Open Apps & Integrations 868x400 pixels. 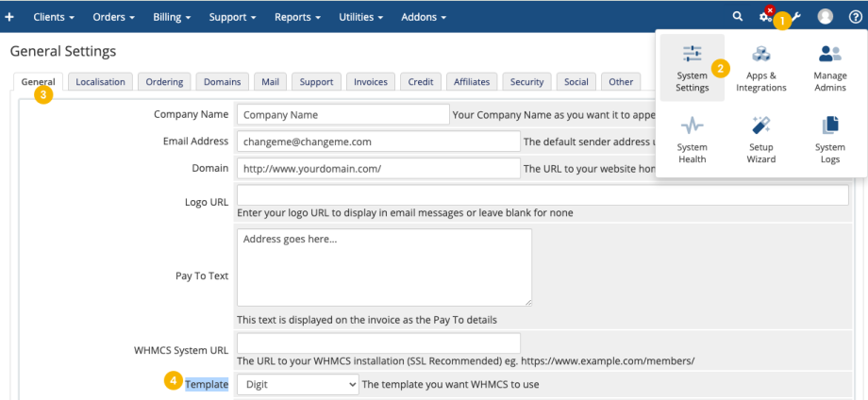[761, 68]
